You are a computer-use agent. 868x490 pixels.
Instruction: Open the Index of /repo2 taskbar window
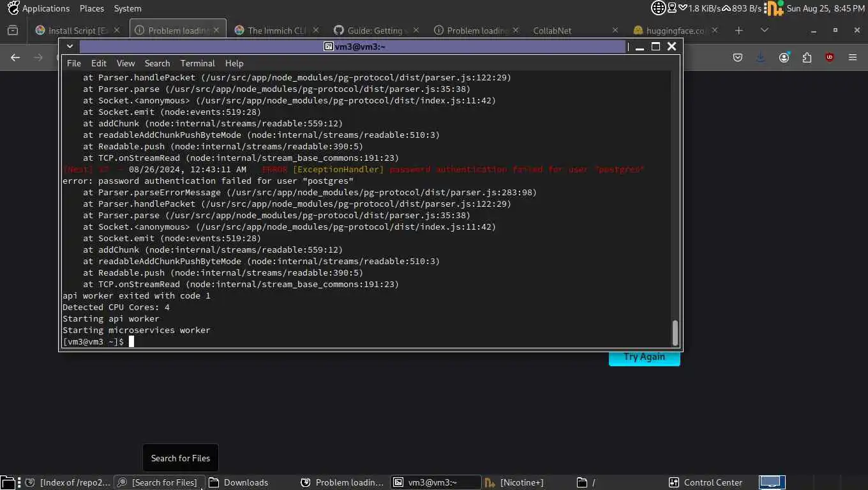click(68, 482)
